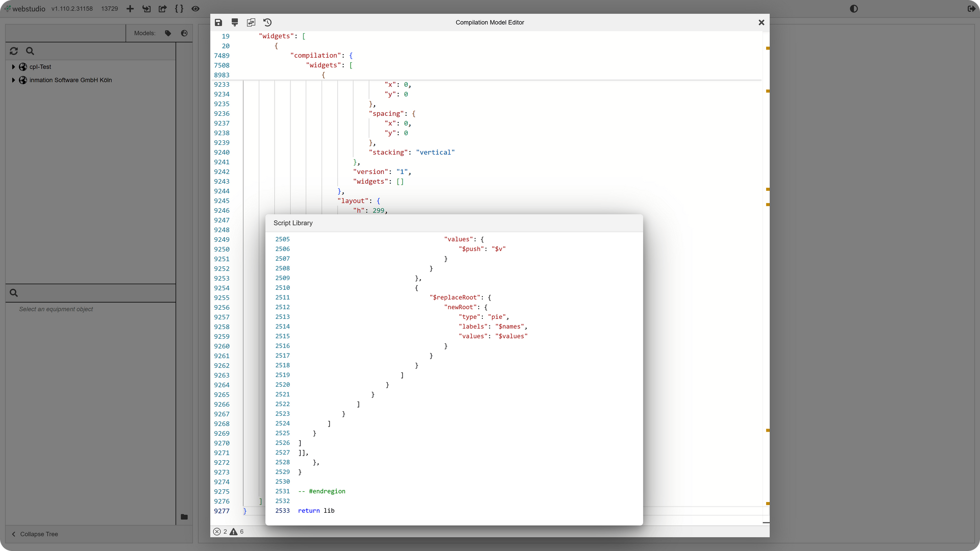Click the "type": "pie" line in the script
The width and height of the screenshot is (980, 551).
483,317
